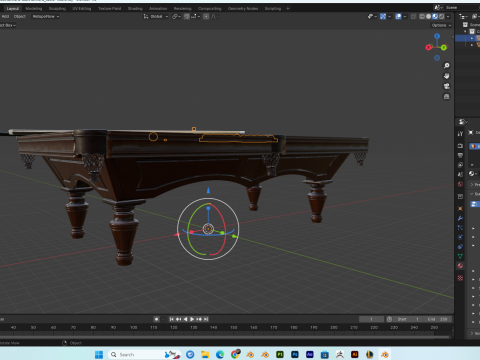Screen dimensions: 480x360
Task: Open the proportional editing falloff menu
Action: (x=214, y=16)
